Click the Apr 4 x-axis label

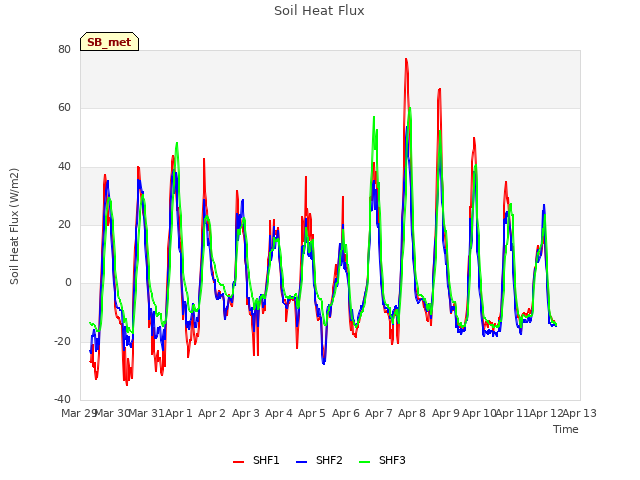(x=279, y=413)
